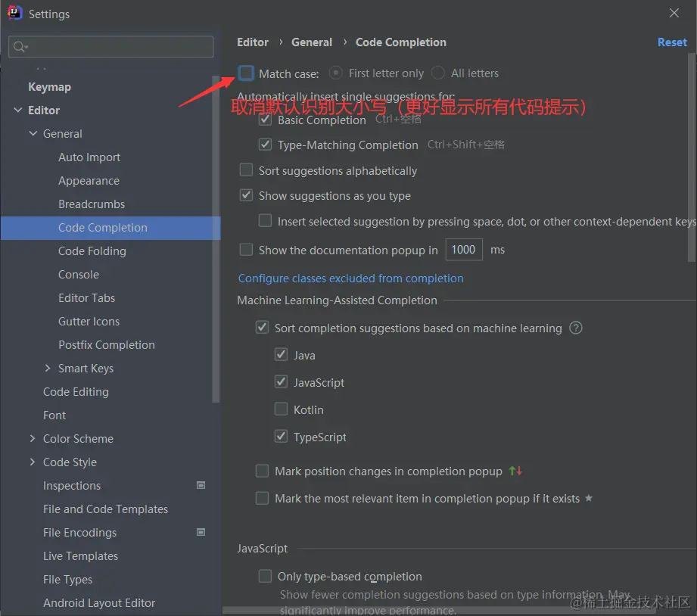Open File Types settings
Viewport: 697px width, 616px height.
[x=67, y=579]
